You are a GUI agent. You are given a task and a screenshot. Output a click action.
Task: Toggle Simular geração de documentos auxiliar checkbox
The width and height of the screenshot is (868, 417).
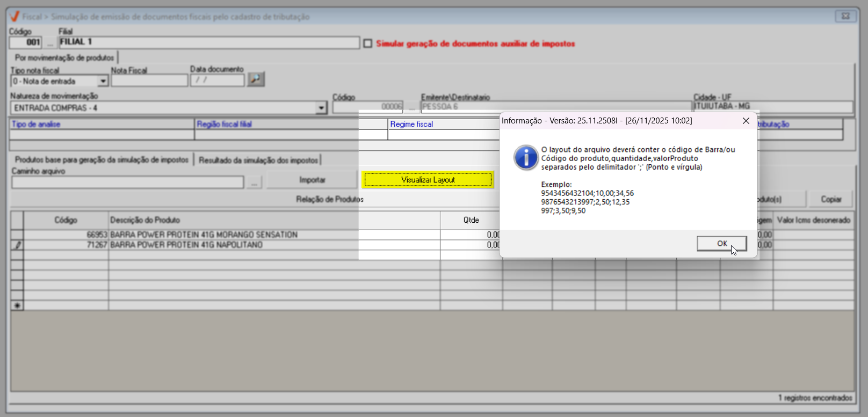368,43
